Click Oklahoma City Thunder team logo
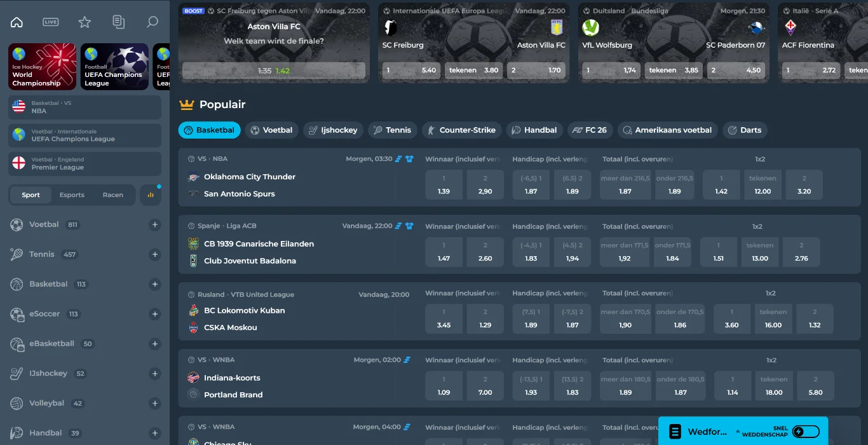Screen dimensions: 868x445 click(x=193, y=177)
